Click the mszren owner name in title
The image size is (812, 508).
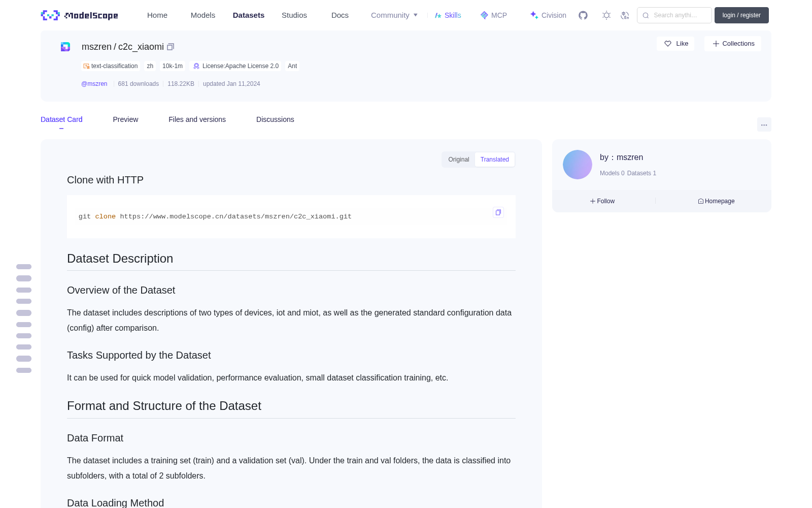point(96,47)
